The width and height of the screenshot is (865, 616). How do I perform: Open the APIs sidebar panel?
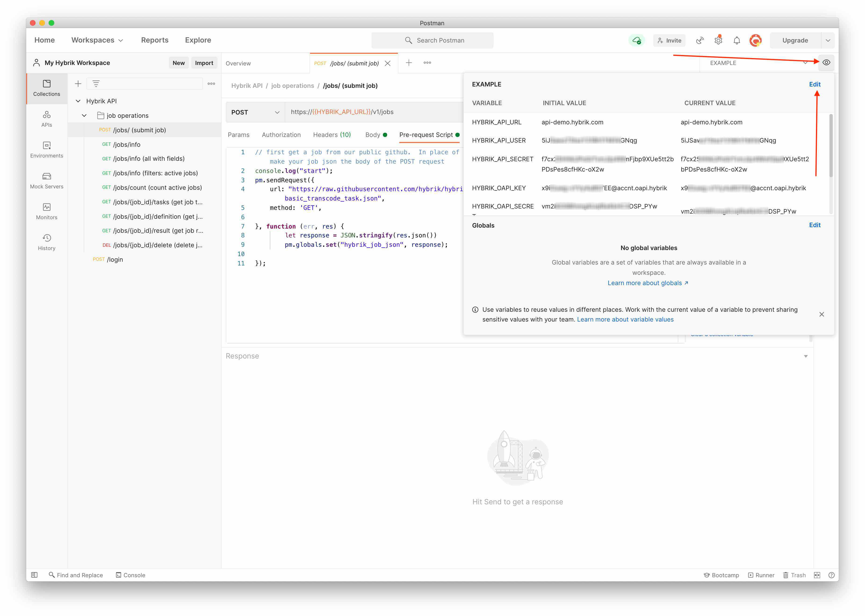point(46,119)
